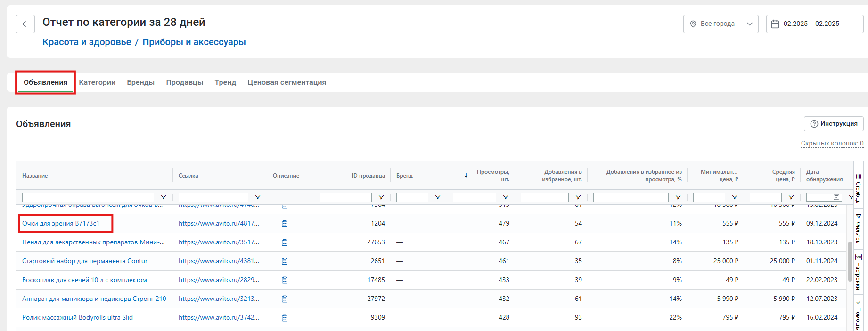This screenshot has width=868, height=331.
Task: Follow the avito.ru/3213… URL link
Action: coord(219,299)
